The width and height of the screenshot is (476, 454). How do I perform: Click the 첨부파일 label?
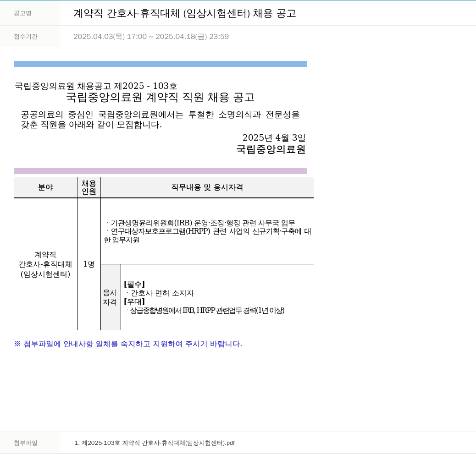26,443
